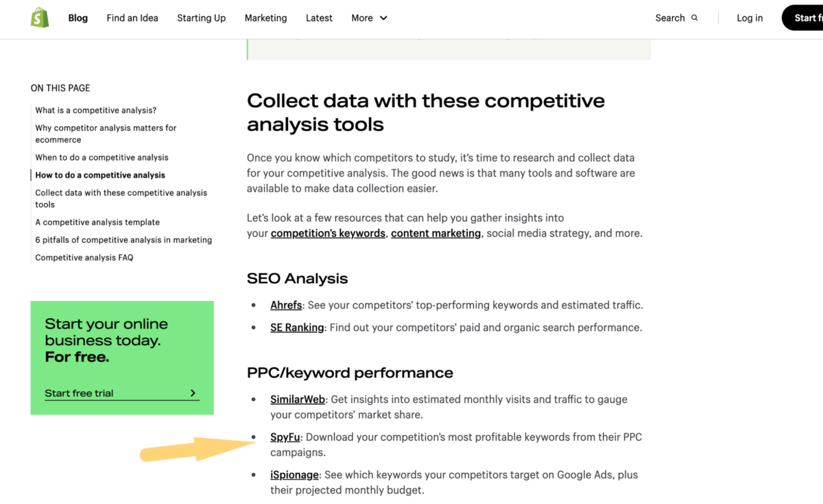Jump to 'A competitive analysis template' section
This screenshot has height=504, width=823.
coord(97,222)
